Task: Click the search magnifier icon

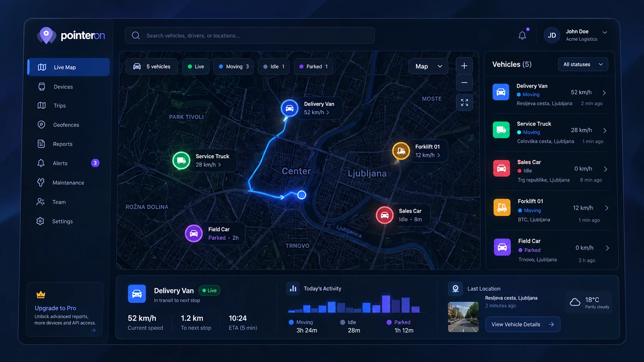Action: click(x=136, y=35)
